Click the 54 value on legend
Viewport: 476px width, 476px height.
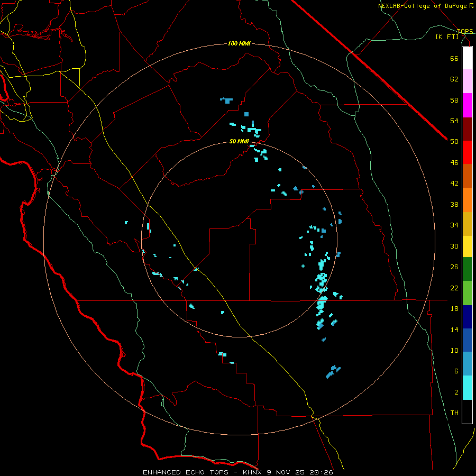pos(454,121)
